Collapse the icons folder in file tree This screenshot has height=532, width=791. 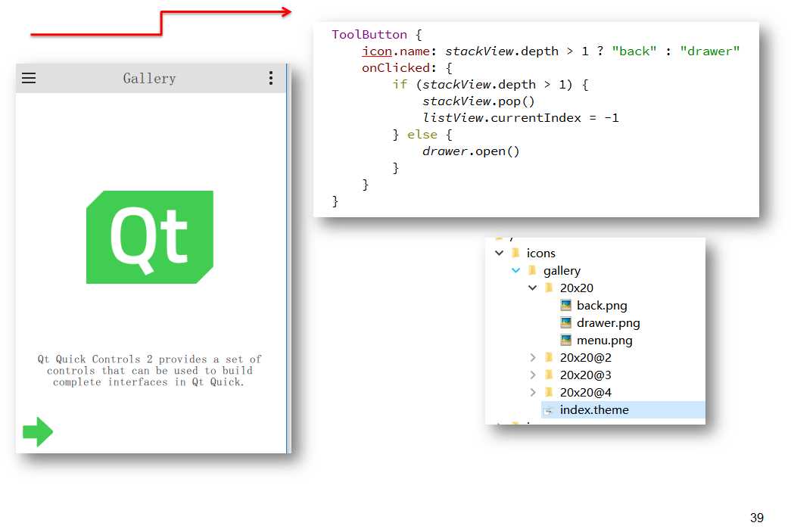500,253
